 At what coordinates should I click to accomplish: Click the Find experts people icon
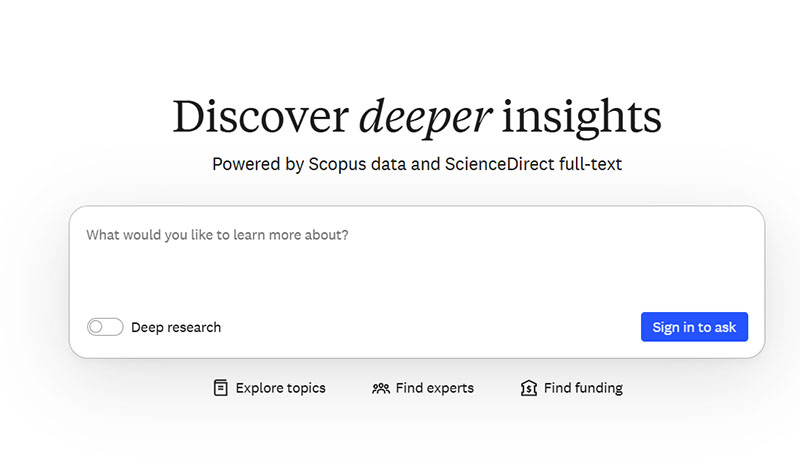pos(380,388)
